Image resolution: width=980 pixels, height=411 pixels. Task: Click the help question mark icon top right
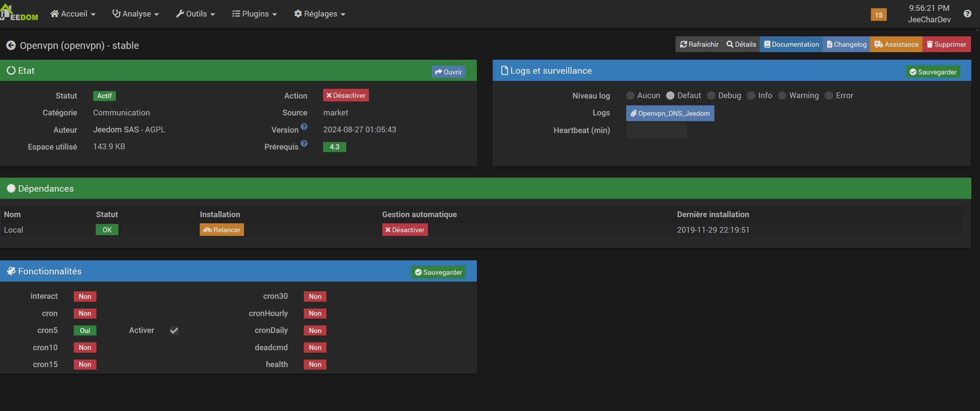click(967, 14)
